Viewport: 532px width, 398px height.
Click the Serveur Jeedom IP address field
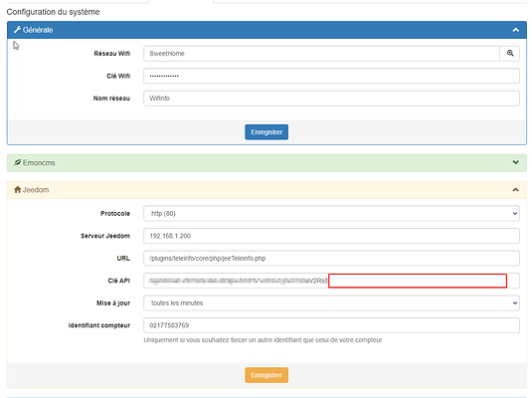click(x=331, y=236)
